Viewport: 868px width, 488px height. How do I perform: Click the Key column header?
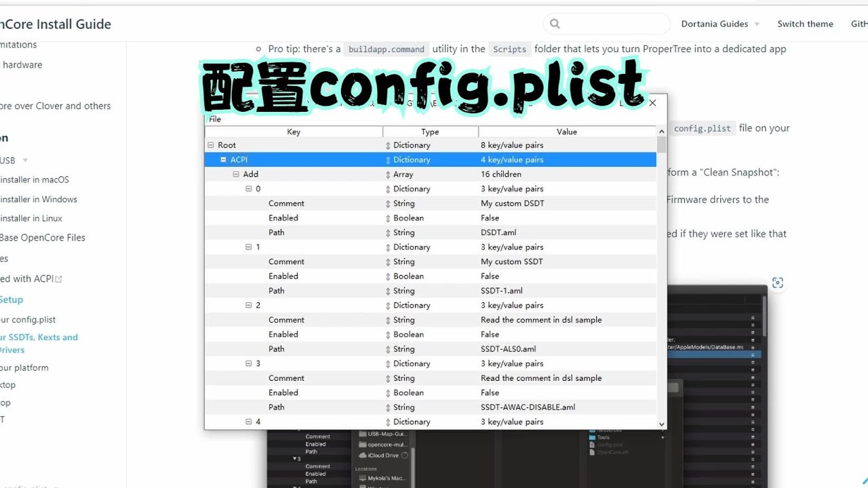coord(294,131)
